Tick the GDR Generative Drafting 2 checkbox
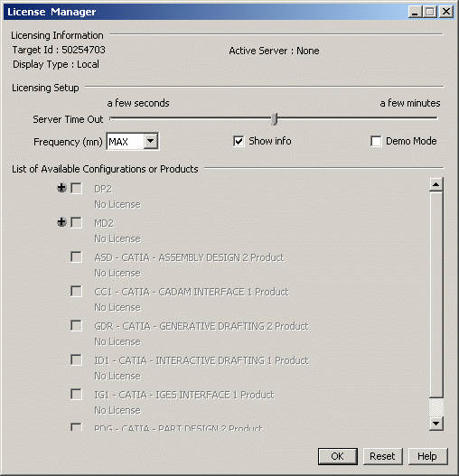This screenshot has height=476, width=459. coord(76,325)
